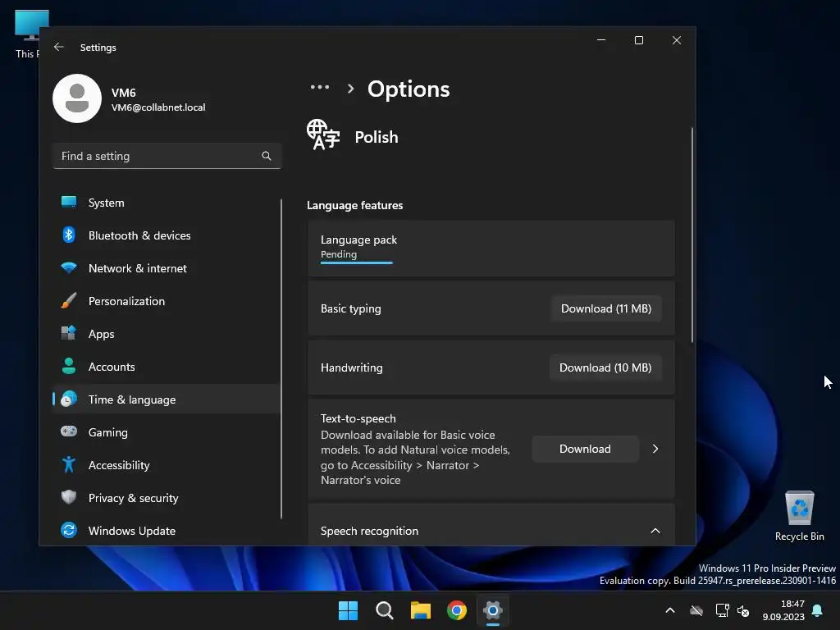The image size is (840, 630).
Task: Click the Accessibility figure icon
Action: point(69,464)
